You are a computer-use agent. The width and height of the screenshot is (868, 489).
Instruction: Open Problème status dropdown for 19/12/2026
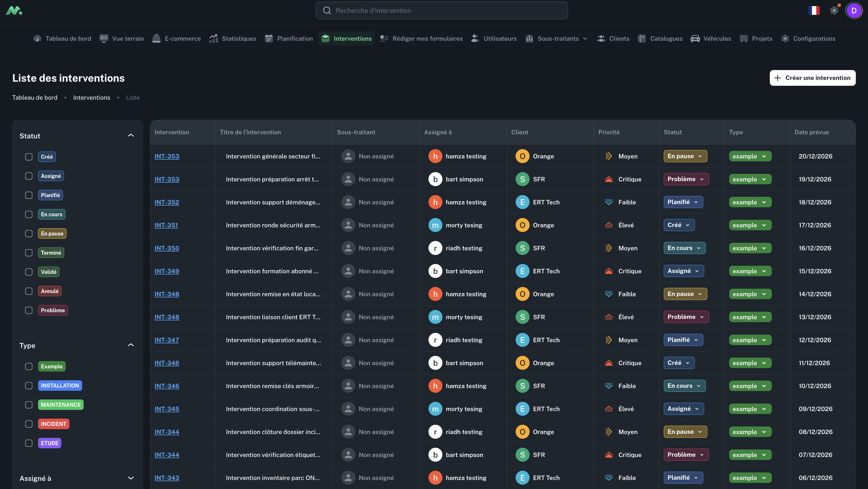pyautogui.click(x=686, y=179)
